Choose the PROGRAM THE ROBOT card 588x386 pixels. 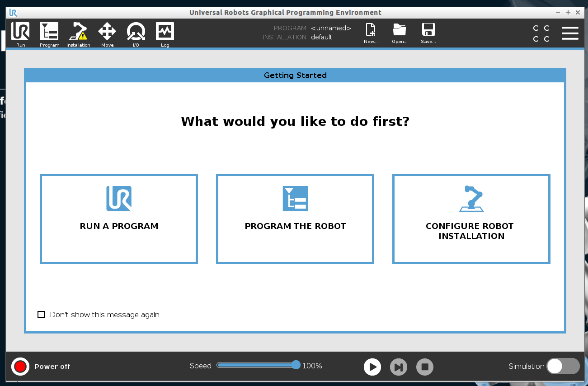pos(295,219)
